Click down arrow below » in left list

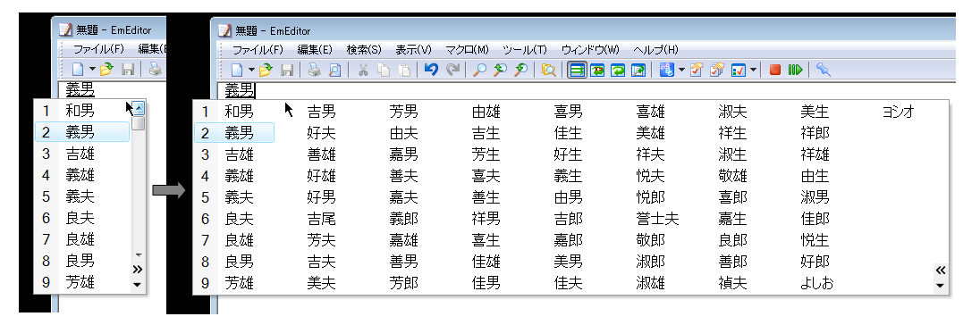[138, 285]
